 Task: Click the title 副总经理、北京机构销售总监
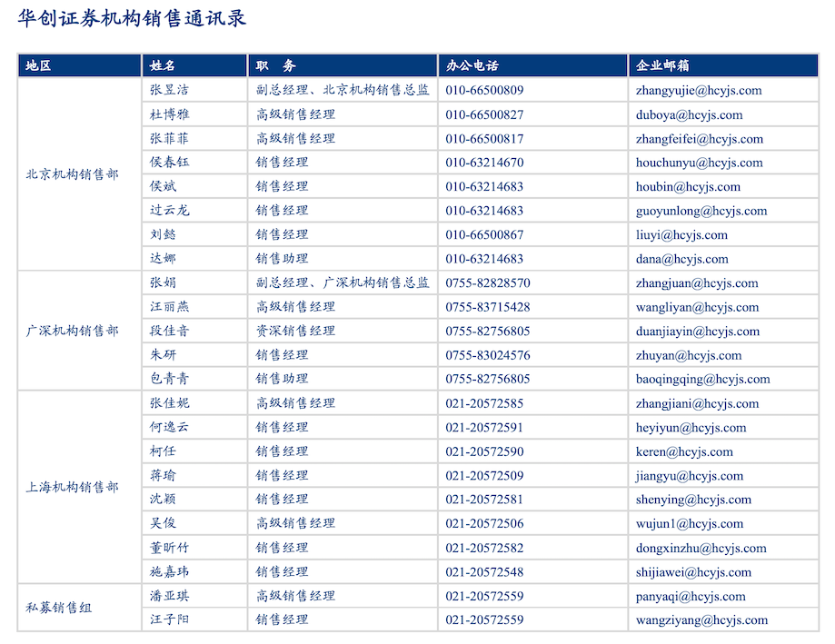tap(343, 90)
